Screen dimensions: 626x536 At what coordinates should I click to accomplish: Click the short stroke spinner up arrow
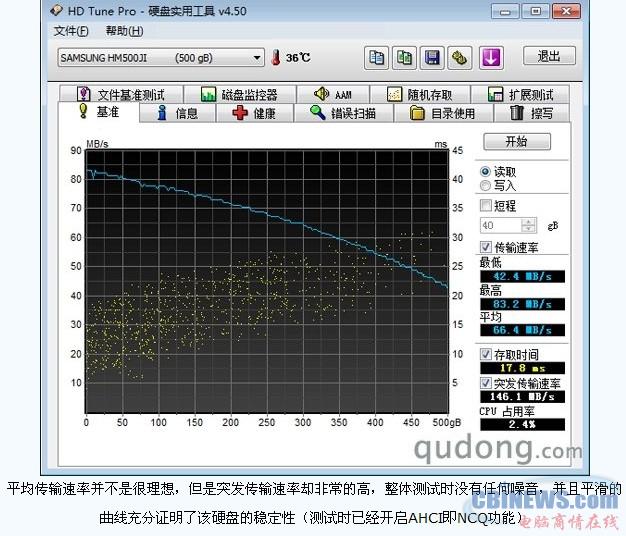[x=529, y=222]
